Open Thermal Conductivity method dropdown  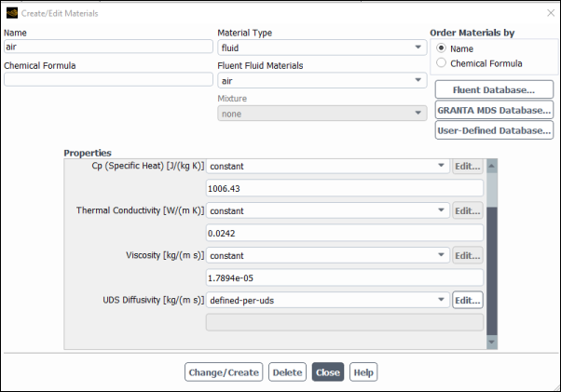pos(326,211)
